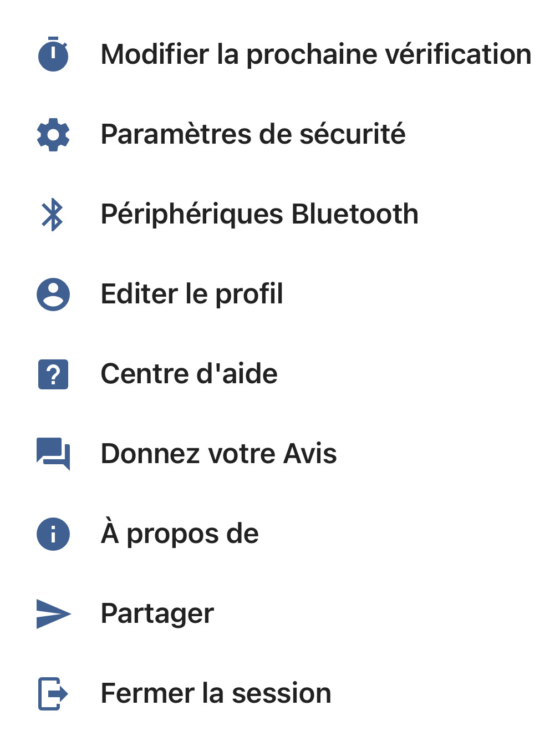This screenshot has height=736, width=560.
Task: Click the paper plane share icon
Action: [53, 613]
